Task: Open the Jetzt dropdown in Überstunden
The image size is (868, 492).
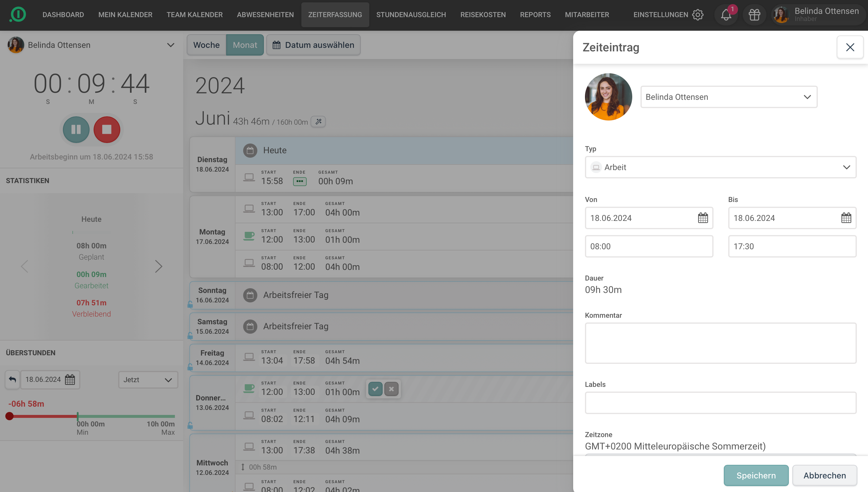Action: tap(148, 380)
